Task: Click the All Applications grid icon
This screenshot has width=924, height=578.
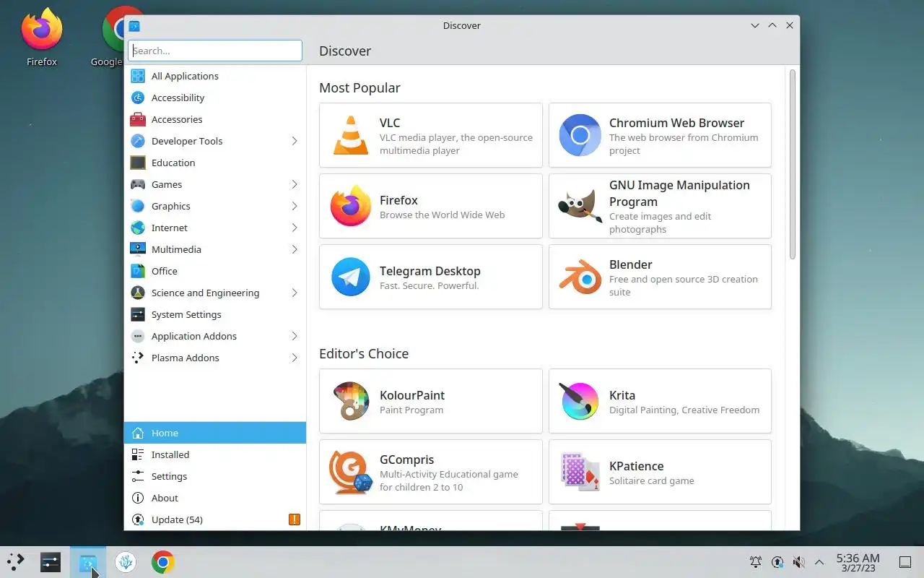Action: (x=138, y=76)
